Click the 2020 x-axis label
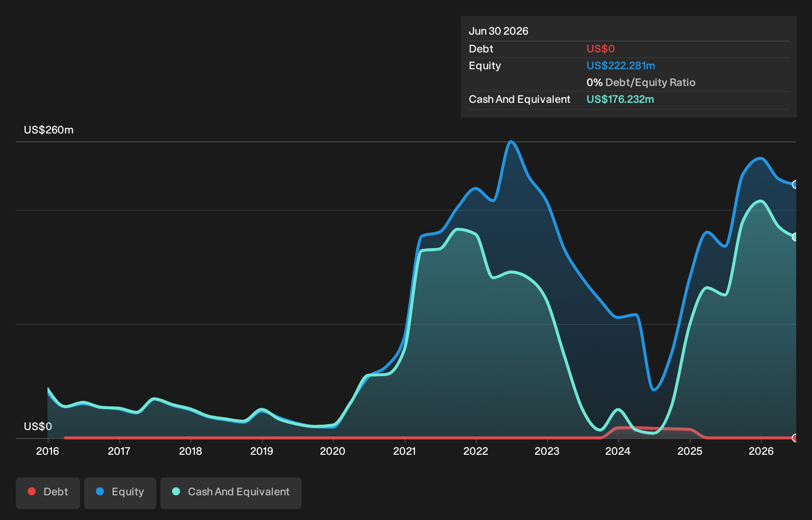Image resolution: width=812 pixels, height=520 pixels. point(333,451)
